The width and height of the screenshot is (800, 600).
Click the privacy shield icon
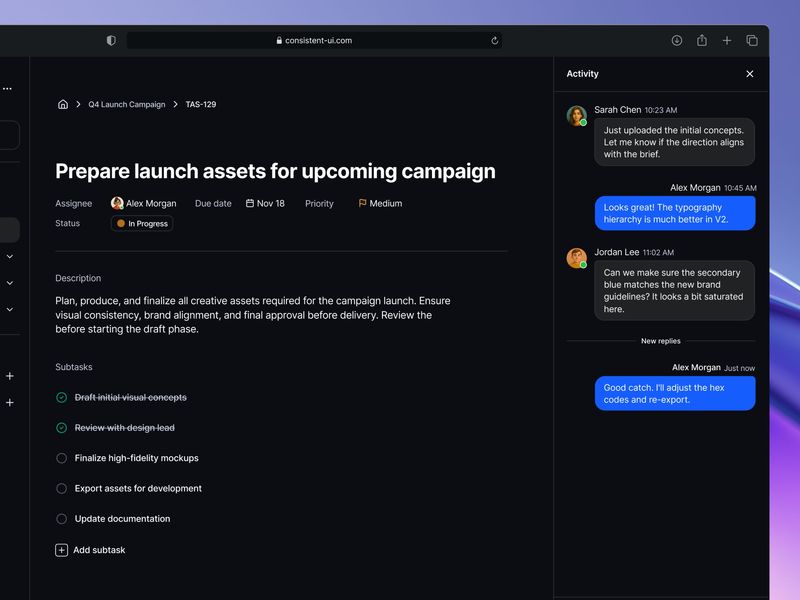111,41
